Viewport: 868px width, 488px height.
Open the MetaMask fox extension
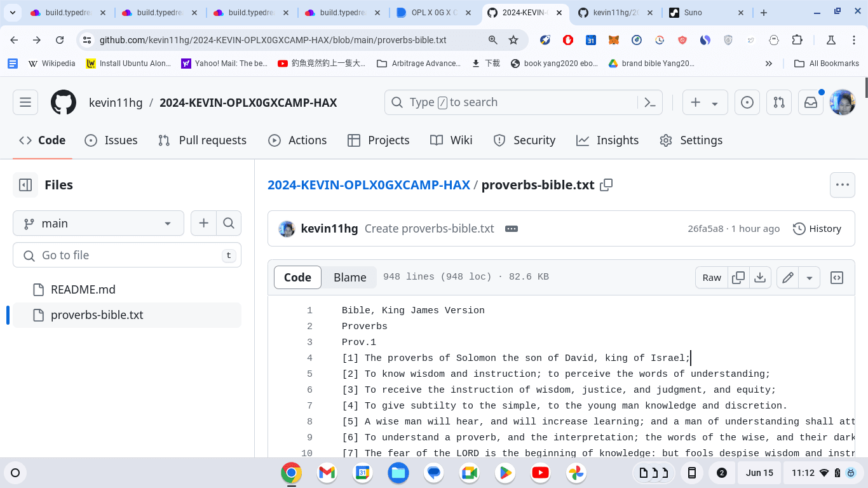[x=614, y=40]
